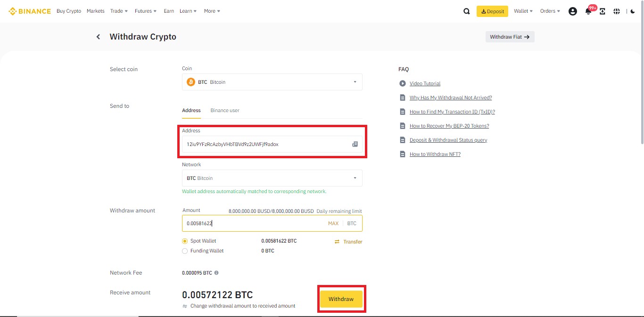Click the 0.00572122 BTC receive amount

[217, 295]
